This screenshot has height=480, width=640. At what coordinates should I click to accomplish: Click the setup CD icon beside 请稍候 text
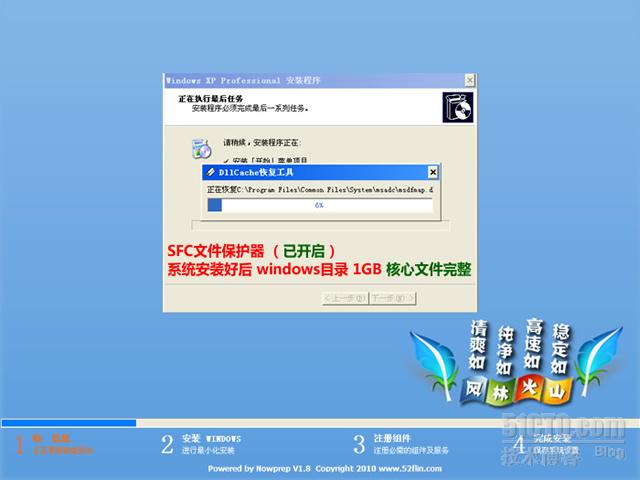(x=201, y=148)
